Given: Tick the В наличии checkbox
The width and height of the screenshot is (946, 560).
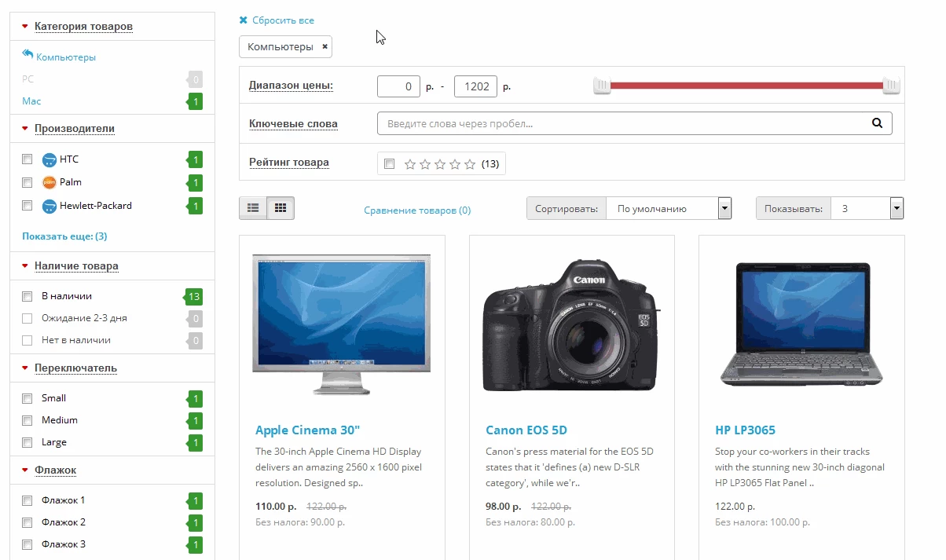Looking at the screenshot, I should tap(27, 296).
